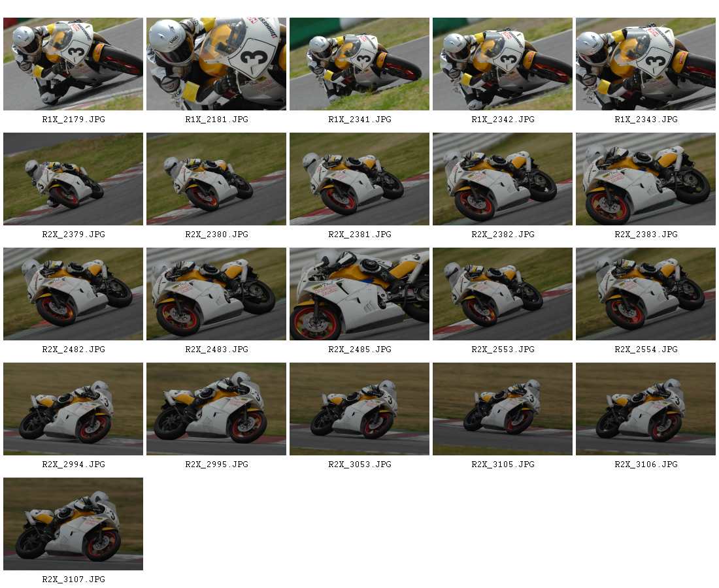Click the R2X_2995.JPG thumbnail
Viewport: 719px width, 588px height.
216,409
